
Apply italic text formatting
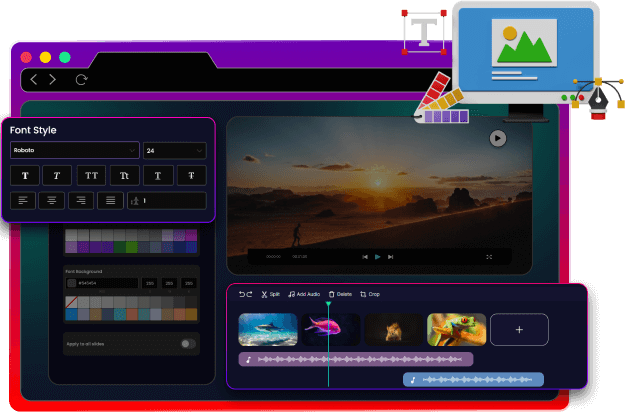pyautogui.click(x=57, y=175)
